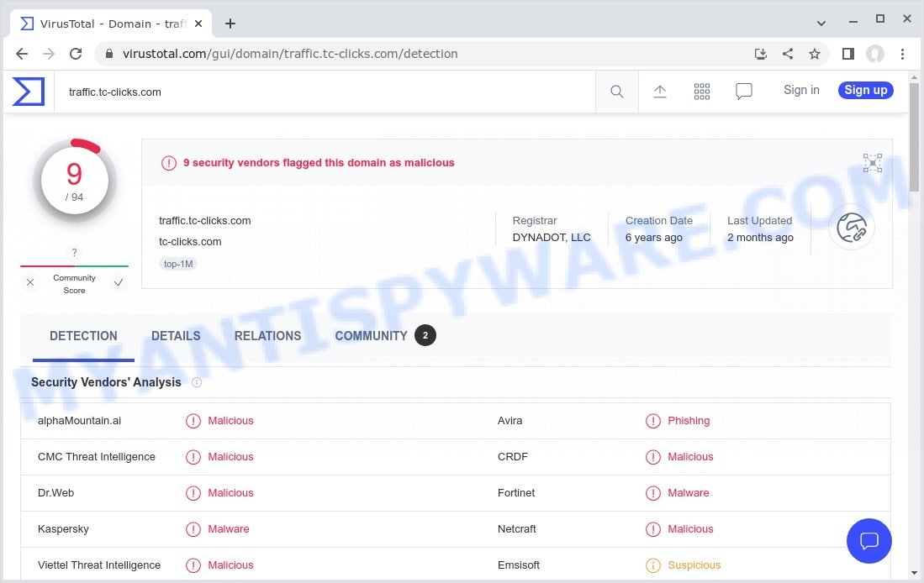Click the DYNADOT, LLC registrar text

(551, 238)
